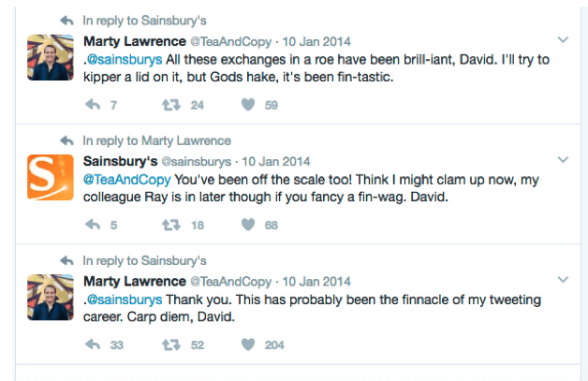588x381 pixels.
Task: Reply to the Sainsbury's tweet with 5 replies
Action: click(x=93, y=225)
